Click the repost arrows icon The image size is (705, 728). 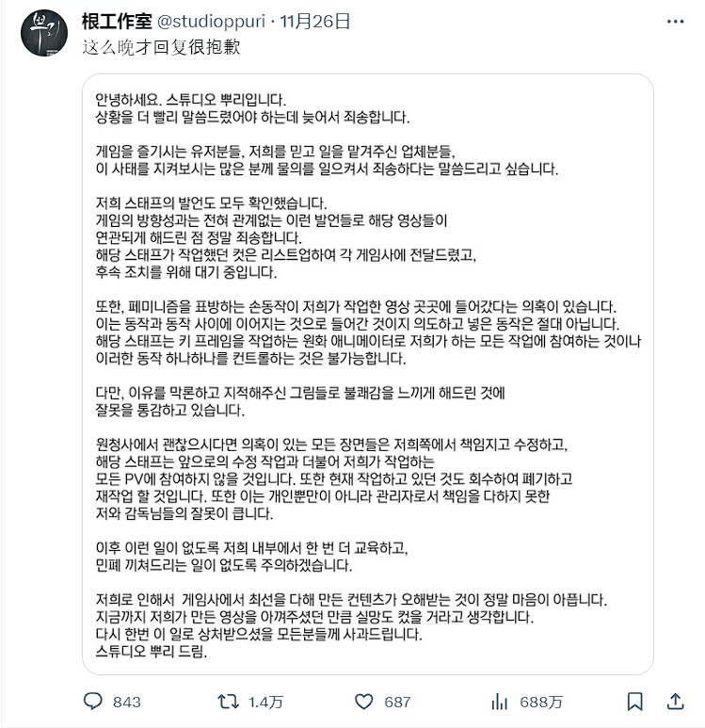pyautogui.click(x=228, y=702)
